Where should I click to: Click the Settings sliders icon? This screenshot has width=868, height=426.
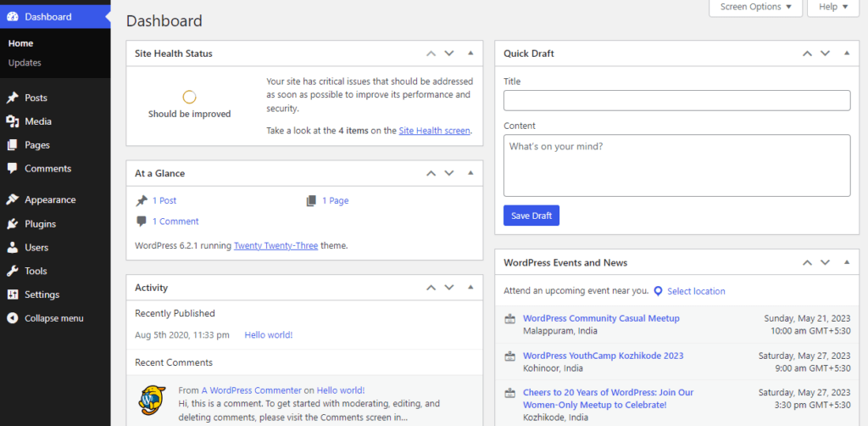coord(12,294)
